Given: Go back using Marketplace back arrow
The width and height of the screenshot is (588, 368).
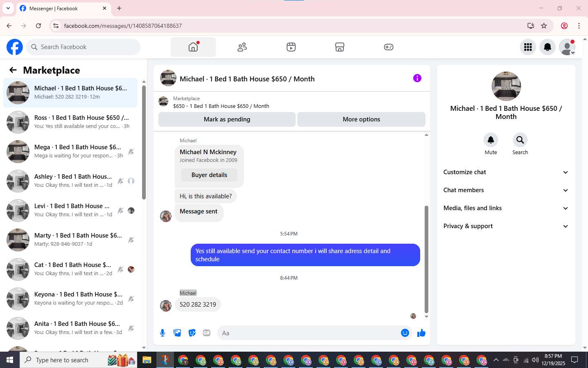Looking at the screenshot, I should click(x=13, y=70).
